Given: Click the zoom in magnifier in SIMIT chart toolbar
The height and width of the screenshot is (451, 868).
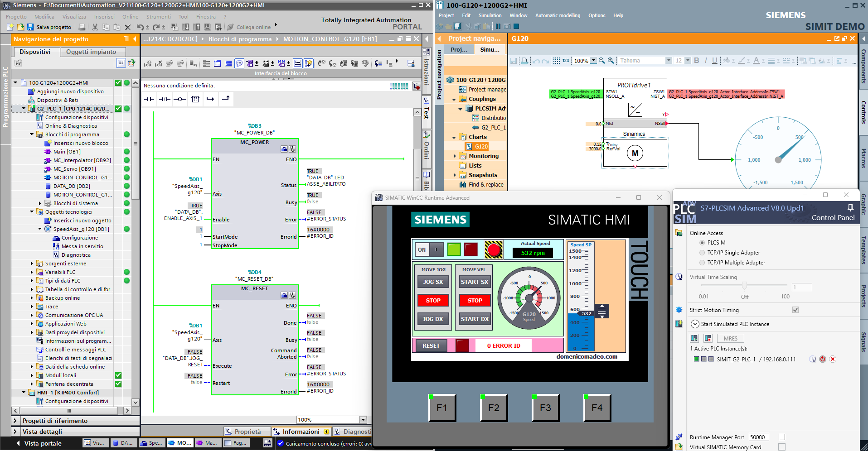Looking at the screenshot, I should [x=611, y=61].
